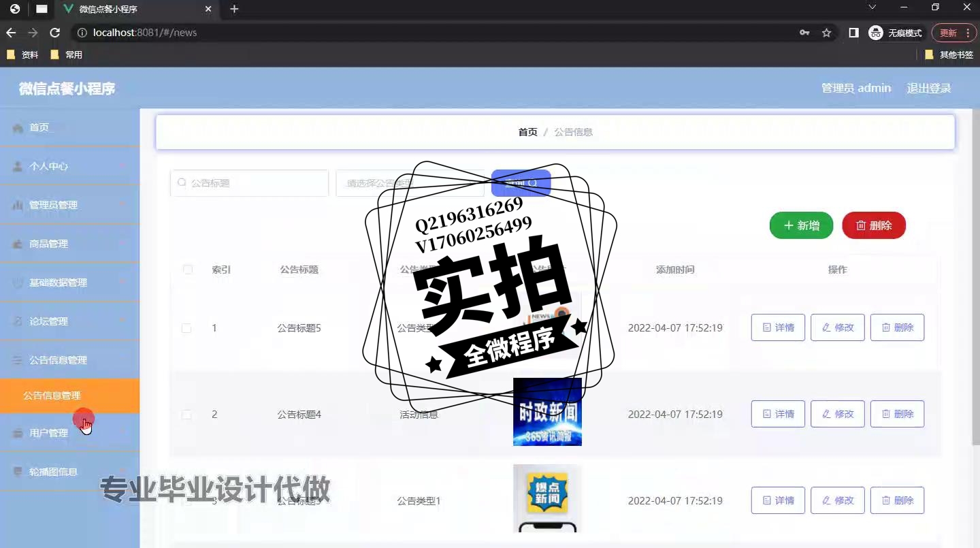Check the box for 公告标题4 row
980x548 pixels.
[x=186, y=415]
